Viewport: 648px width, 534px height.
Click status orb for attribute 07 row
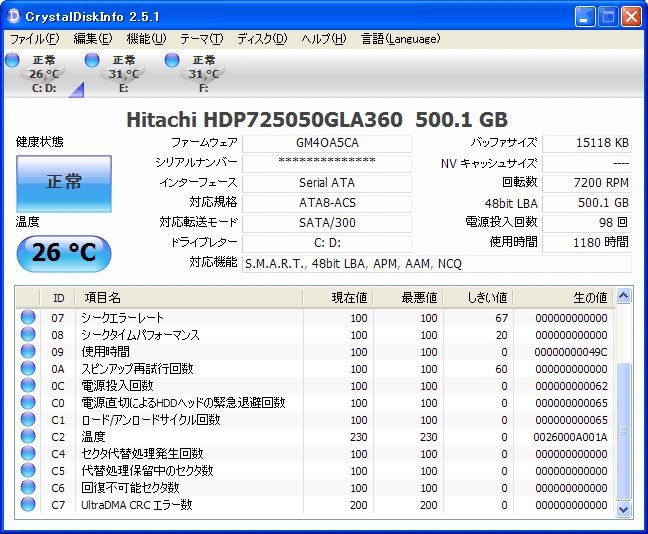point(28,318)
